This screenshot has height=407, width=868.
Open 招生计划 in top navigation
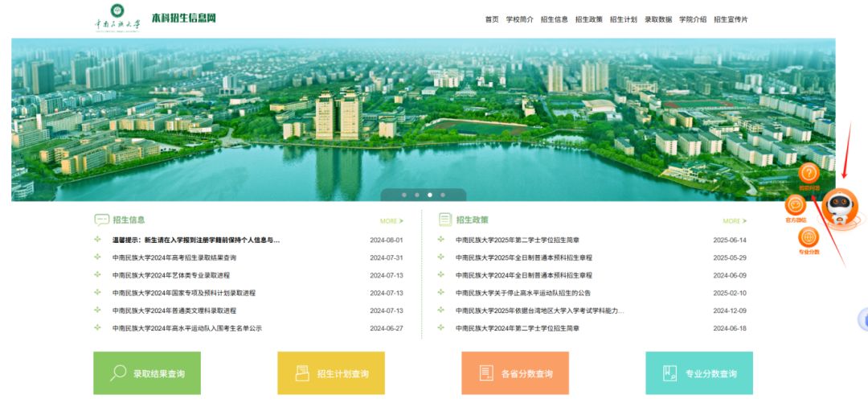pos(623,19)
